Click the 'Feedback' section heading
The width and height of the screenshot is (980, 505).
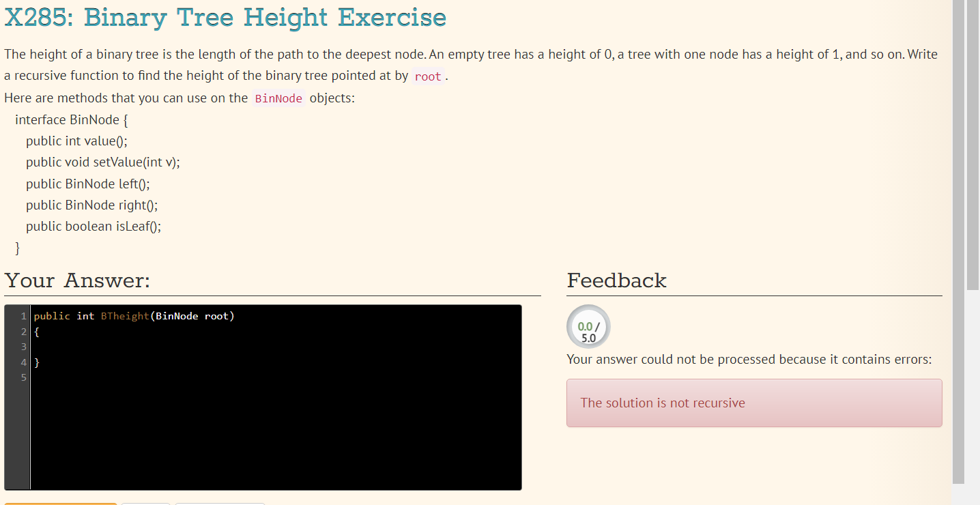(x=616, y=280)
